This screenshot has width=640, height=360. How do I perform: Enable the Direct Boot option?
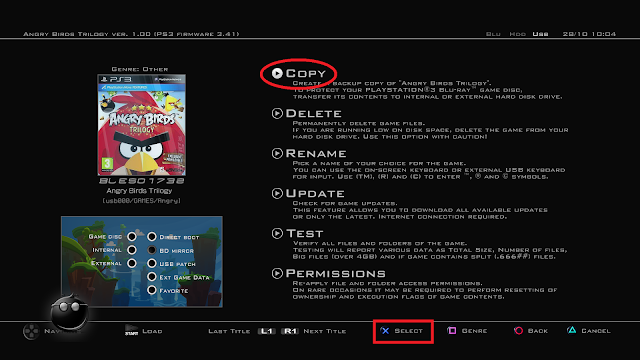click(x=152, y=237)
